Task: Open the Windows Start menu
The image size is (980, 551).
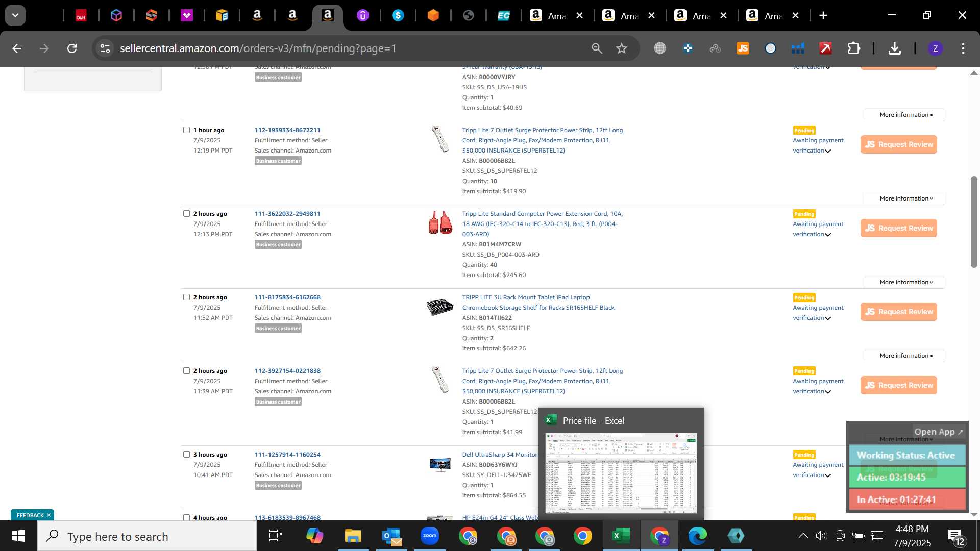Action: (x=18, y=536)
